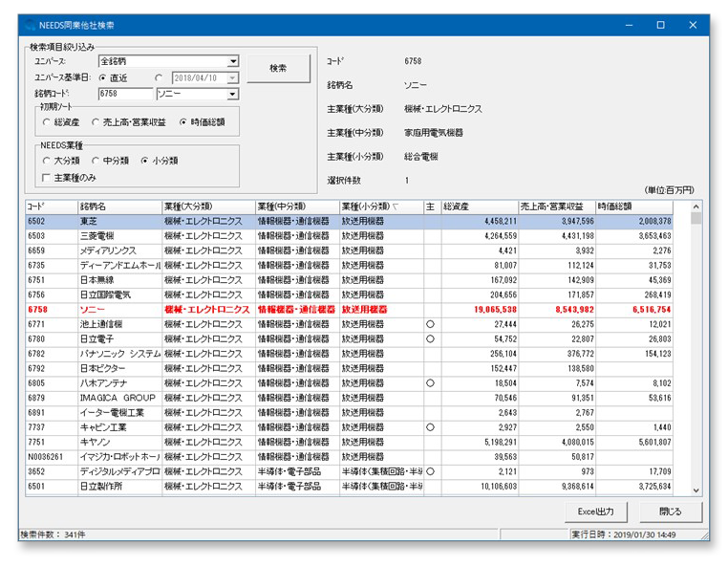Sort by the 総資産 column header
This screenshot has width=728, height=566.
480,207
